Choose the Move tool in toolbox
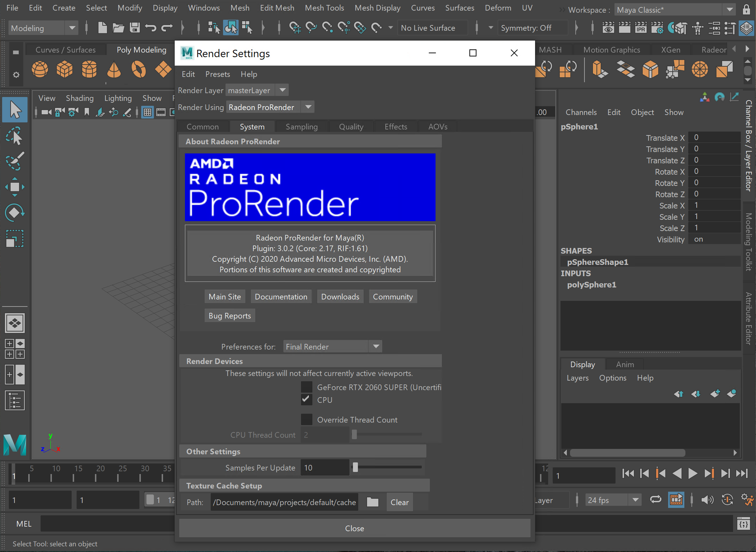This screenshot has width=756, height=552. coord(14,187)
